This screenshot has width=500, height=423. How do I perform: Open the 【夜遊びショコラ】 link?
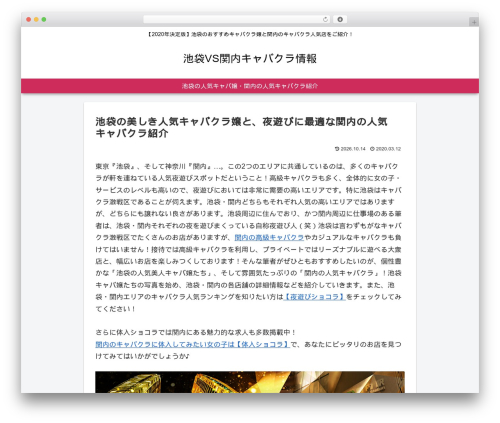click(315, 297)
